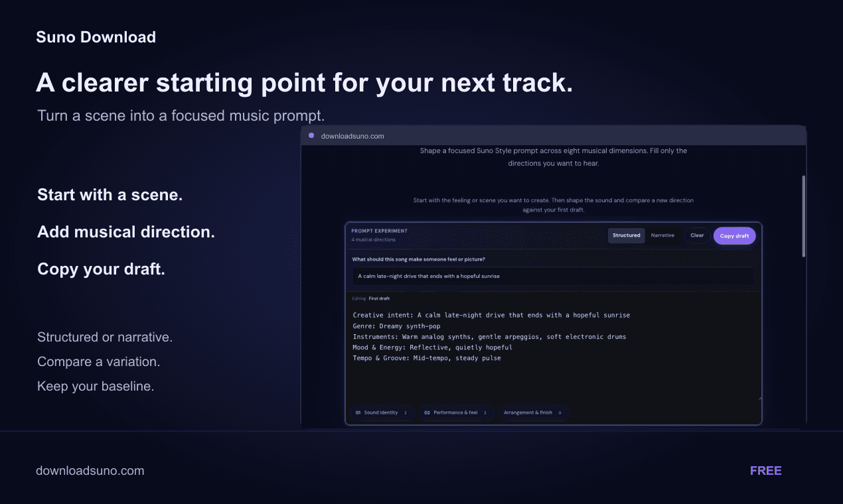This screenshot has width=843, height=504.
Task: Click the headline 'A clearer starting point'
Action: tap(305, 84)
